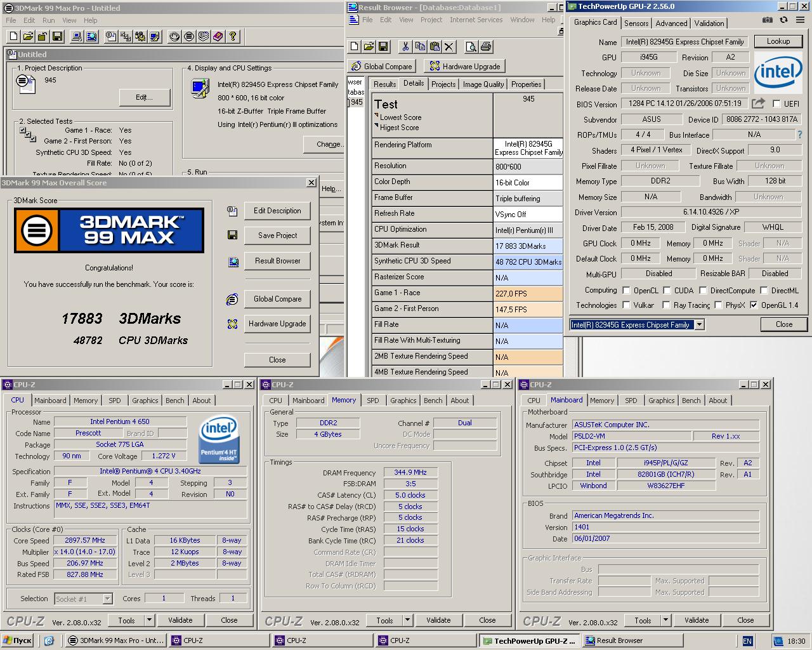Open the GPU selection dropdown in GPU-Z
812x650 pixels.
(x=699, y=324)
